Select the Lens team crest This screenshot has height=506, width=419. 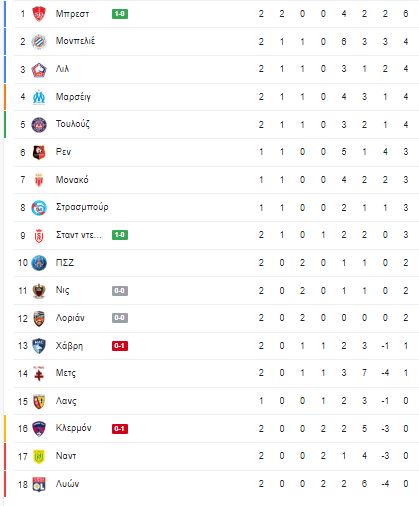(x=39, y=401)
